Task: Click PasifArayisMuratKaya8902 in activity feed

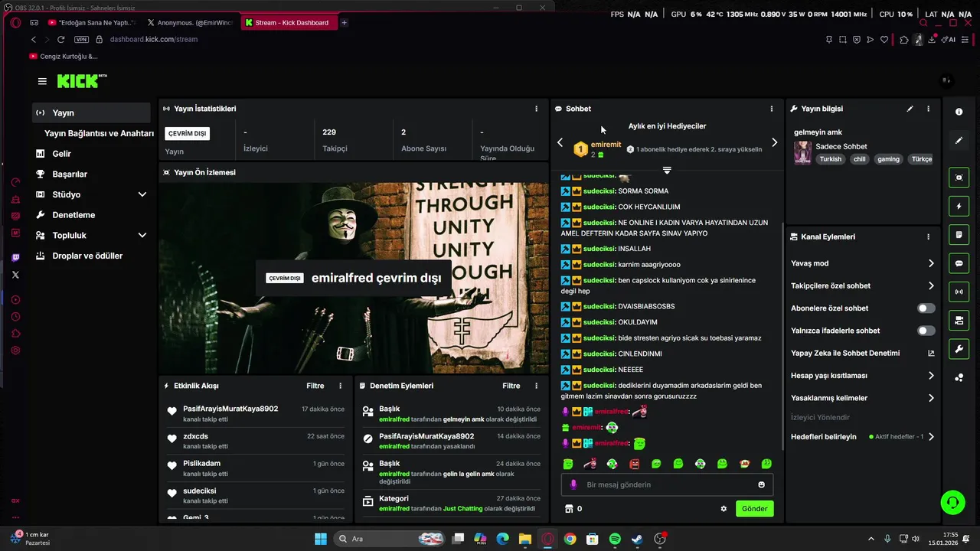Action: [230, 409]
